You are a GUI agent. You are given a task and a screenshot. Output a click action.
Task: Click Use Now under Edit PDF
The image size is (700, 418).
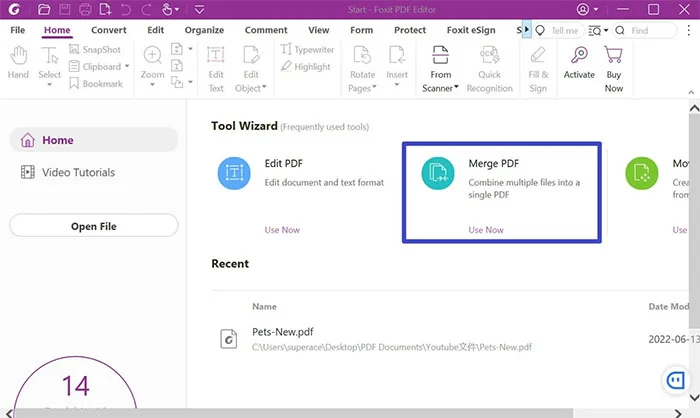point(282,230)
